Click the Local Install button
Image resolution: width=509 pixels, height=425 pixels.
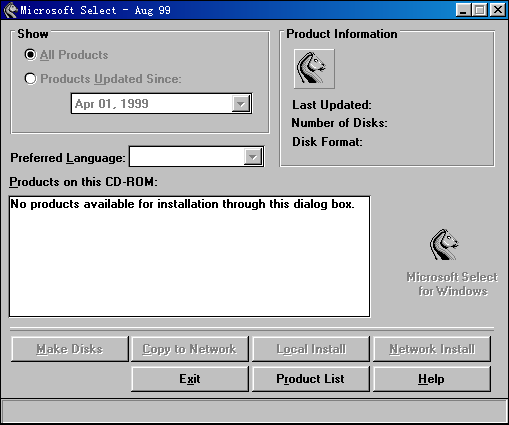(311, 349)
